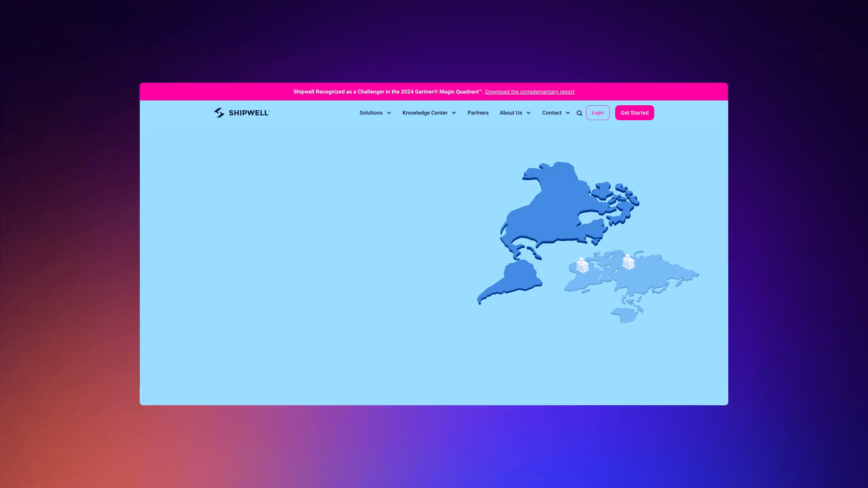Click the Shipwell logo icon
The image size is (868, 488).
[219, 113]
